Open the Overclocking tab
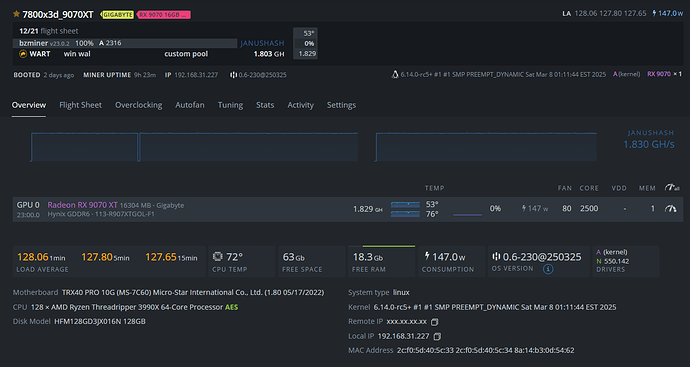 [139, 105]
